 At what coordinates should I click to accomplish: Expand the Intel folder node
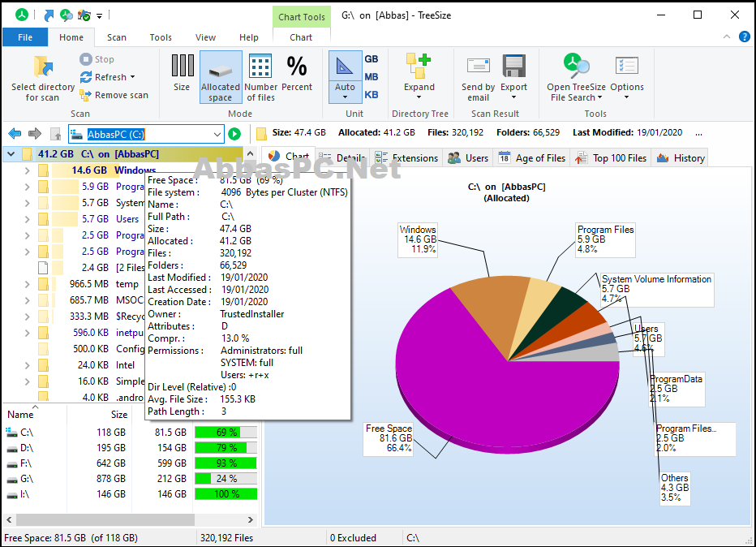[27, 365]
